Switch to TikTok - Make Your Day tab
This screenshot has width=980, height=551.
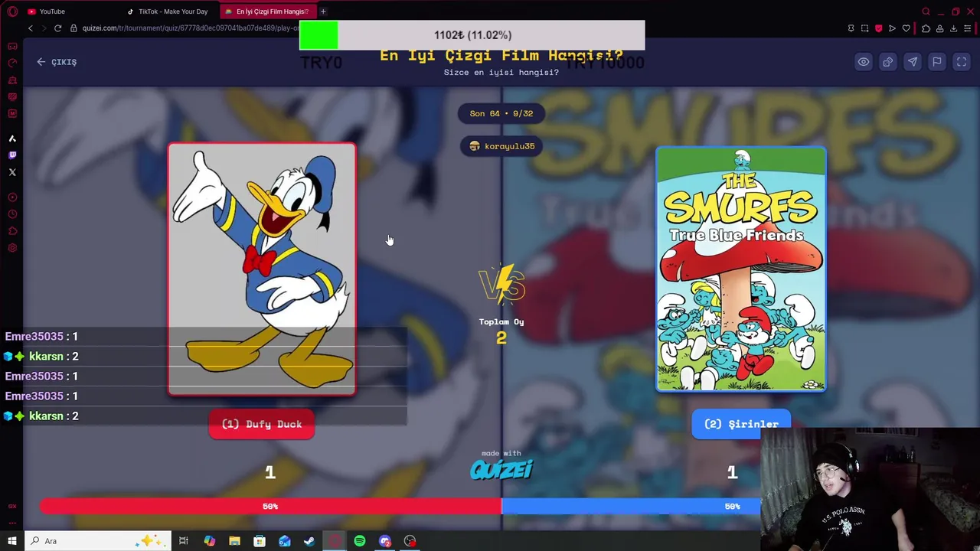pos(167,11)
